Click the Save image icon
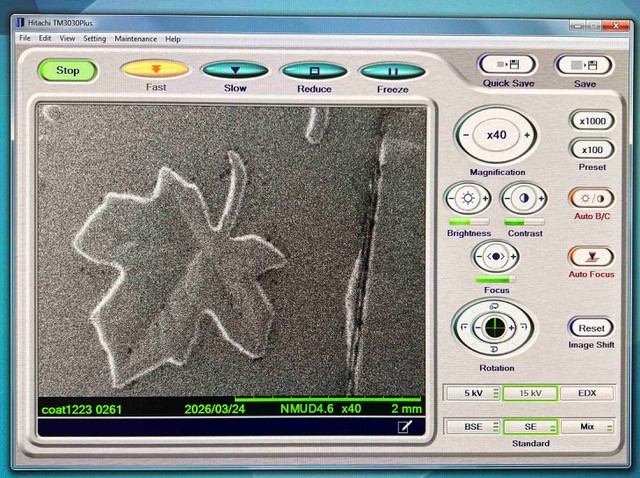The height and width of the screenshot is (478, 640). pos(584,65)
